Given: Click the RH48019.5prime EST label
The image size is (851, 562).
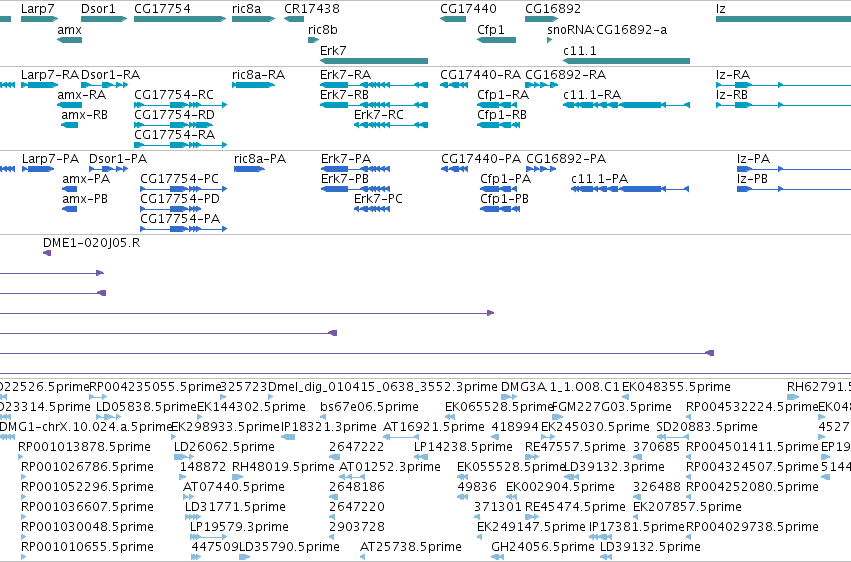Looking at the screenshot, I should click(283, 467).
